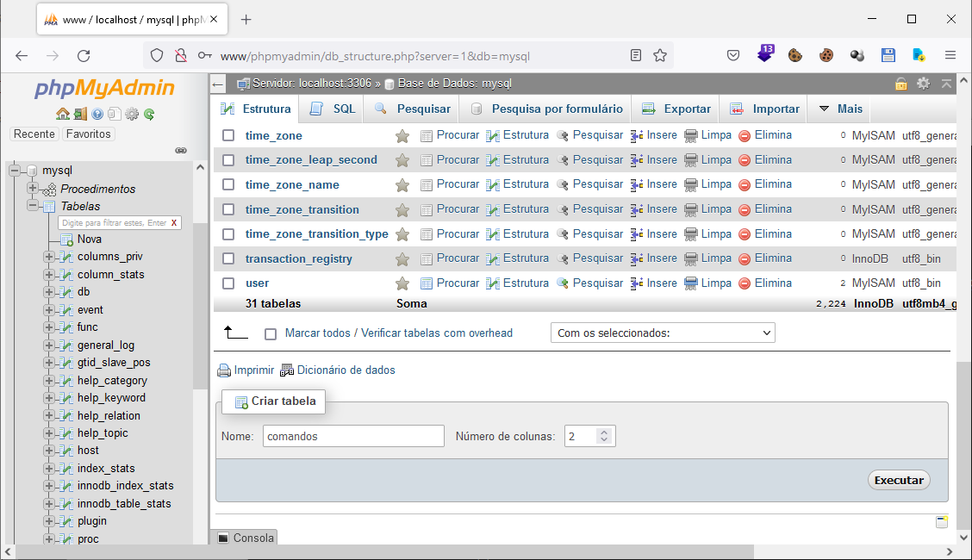Open the Favoritos tables list

click(88, 134)
